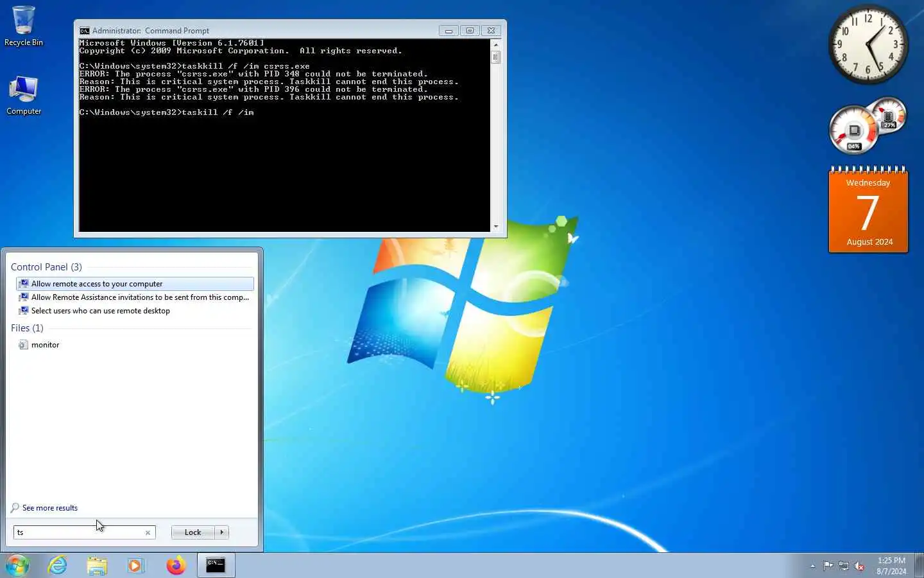924x578 pixels.
Task: Click icon beside monitor file result
Action: pos(24,345)
